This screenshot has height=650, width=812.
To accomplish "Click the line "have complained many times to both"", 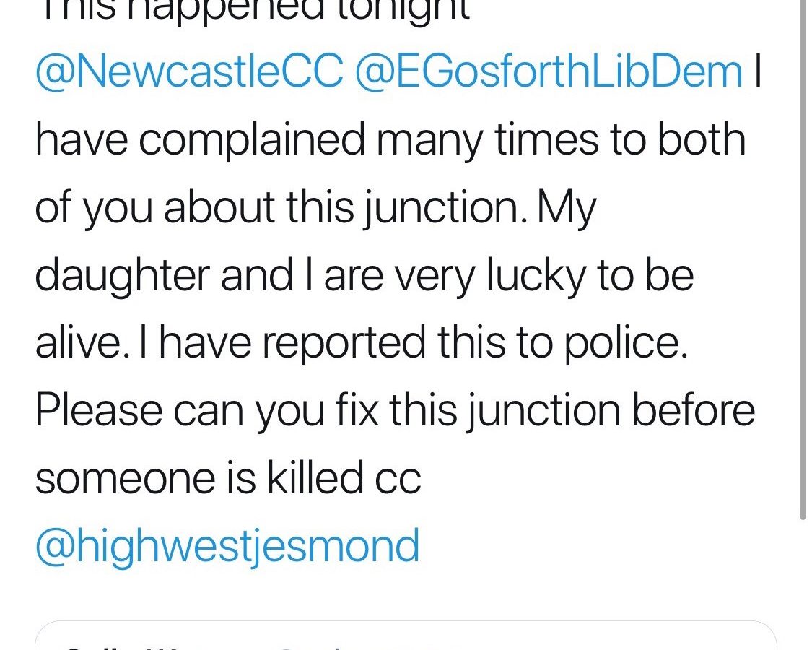I will pyautogui.click(x=390, y=140).
